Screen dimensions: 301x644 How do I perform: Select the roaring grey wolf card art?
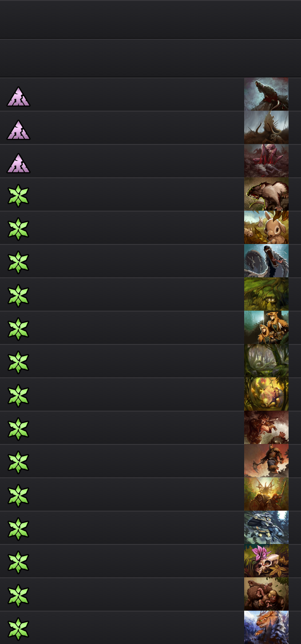[x=266, y=261]
